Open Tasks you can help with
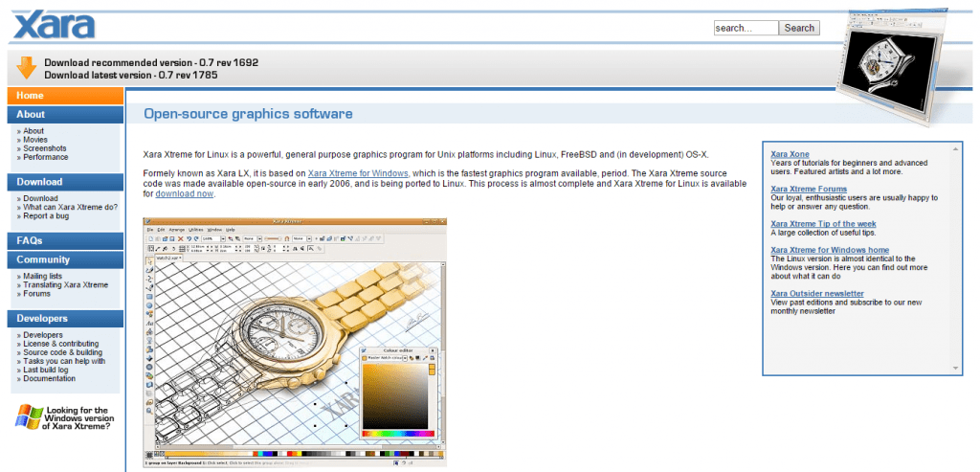Image resolution: width=980 pixels, height=472 pixels. pyautogui.click(x=64, y=361)
